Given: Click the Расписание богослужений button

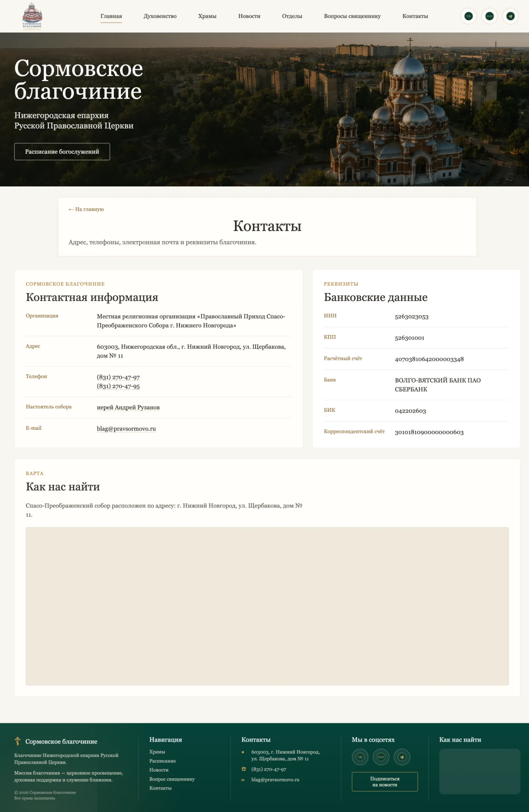Looking at the screenshot, I should (62, 151).
